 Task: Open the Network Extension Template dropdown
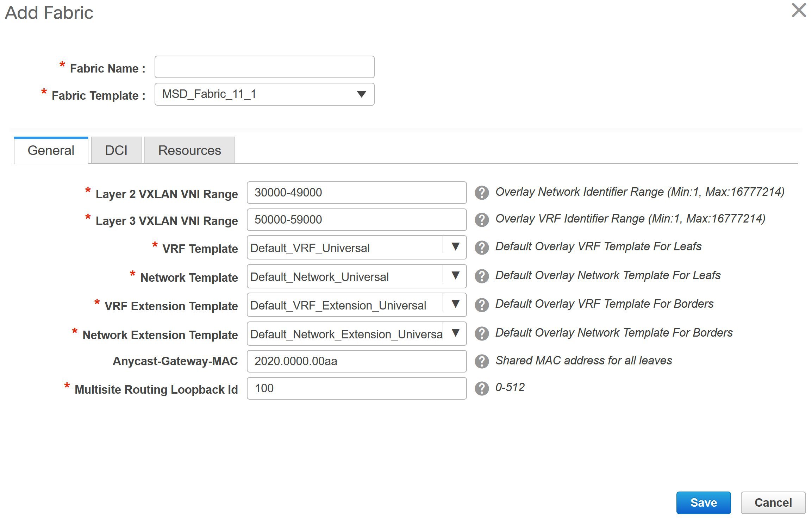[x=455, y=333]
